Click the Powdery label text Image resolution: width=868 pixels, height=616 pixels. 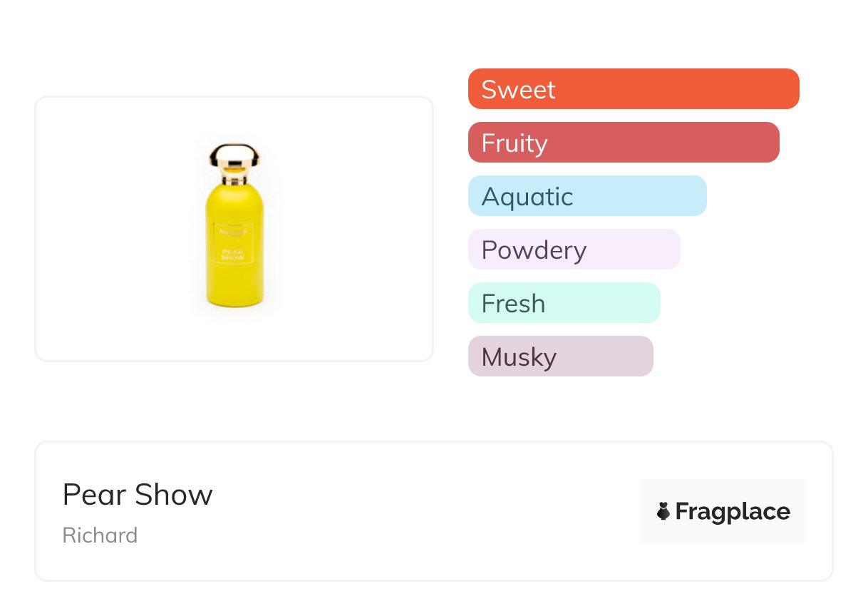(534, 250)
